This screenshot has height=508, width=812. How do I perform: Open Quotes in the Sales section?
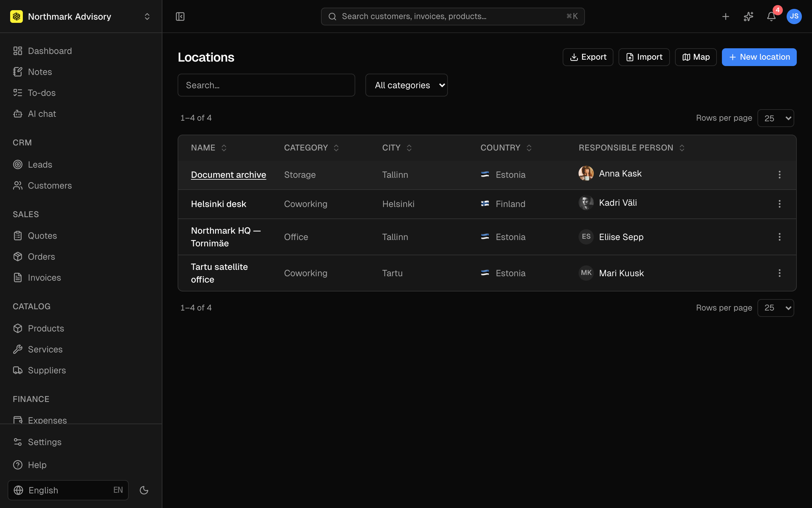pyautogui.click(x=81, y=236)
